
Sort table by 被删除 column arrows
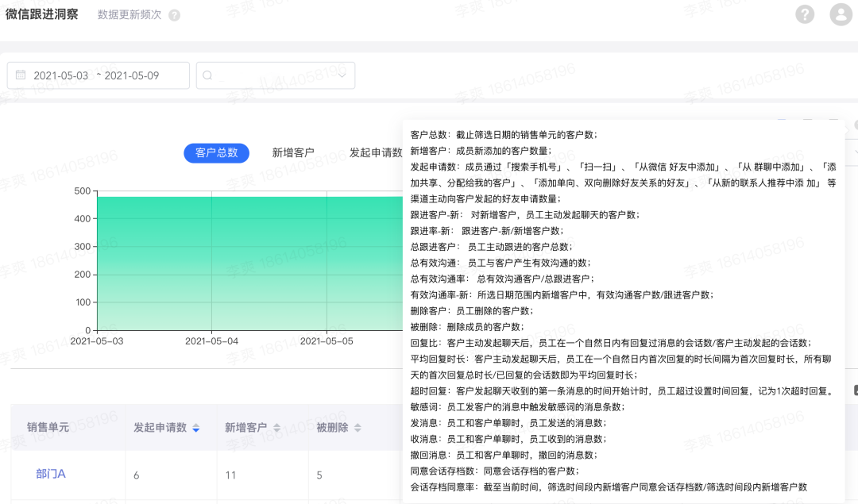click(358, 428)
